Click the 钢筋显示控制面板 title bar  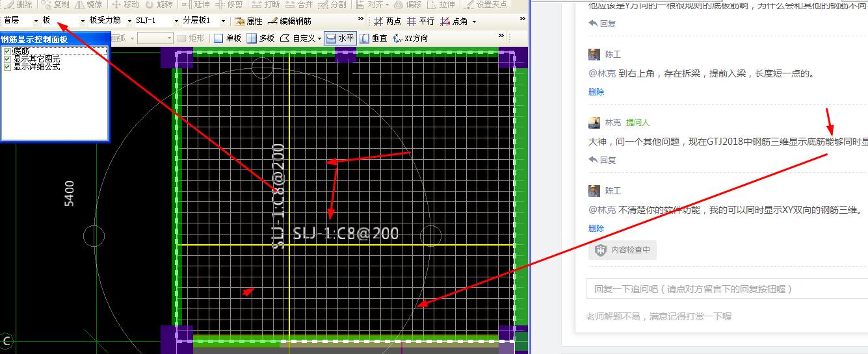[x=55, y=39]
